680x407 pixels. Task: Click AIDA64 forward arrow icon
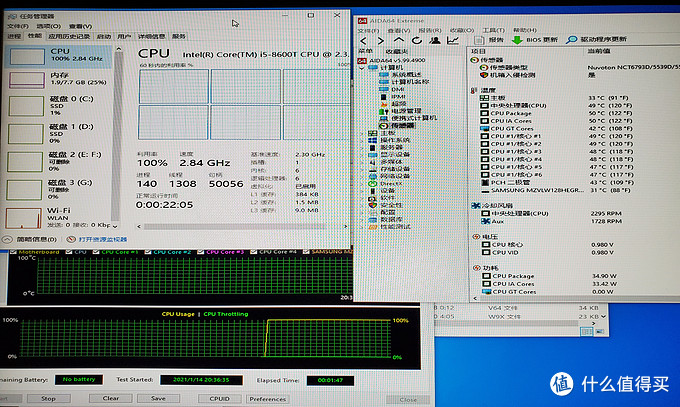point(380,41)
